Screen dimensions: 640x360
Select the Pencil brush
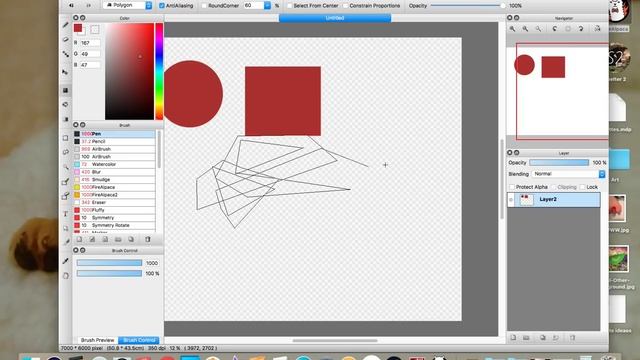pyautogui.click(x=114, y=141)
